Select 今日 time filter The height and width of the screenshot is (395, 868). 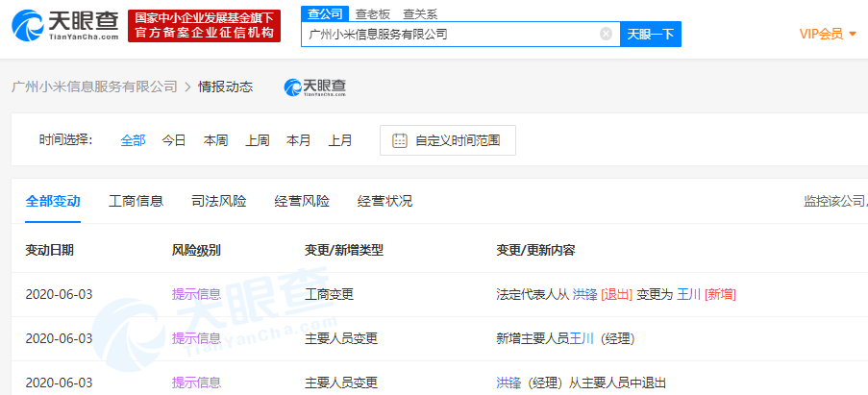click(x=174, y=140)
